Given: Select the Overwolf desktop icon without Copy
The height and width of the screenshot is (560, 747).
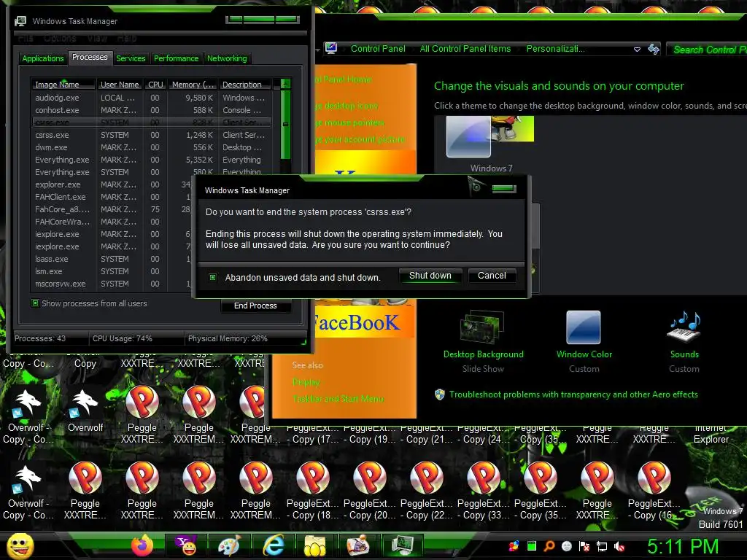Looking at the screenshot, I should (x=85, y=411).
